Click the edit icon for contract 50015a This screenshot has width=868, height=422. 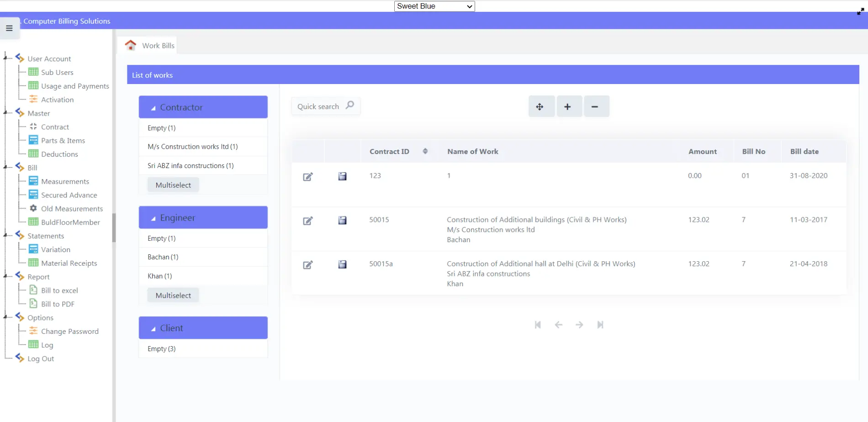tap(308, 265)
